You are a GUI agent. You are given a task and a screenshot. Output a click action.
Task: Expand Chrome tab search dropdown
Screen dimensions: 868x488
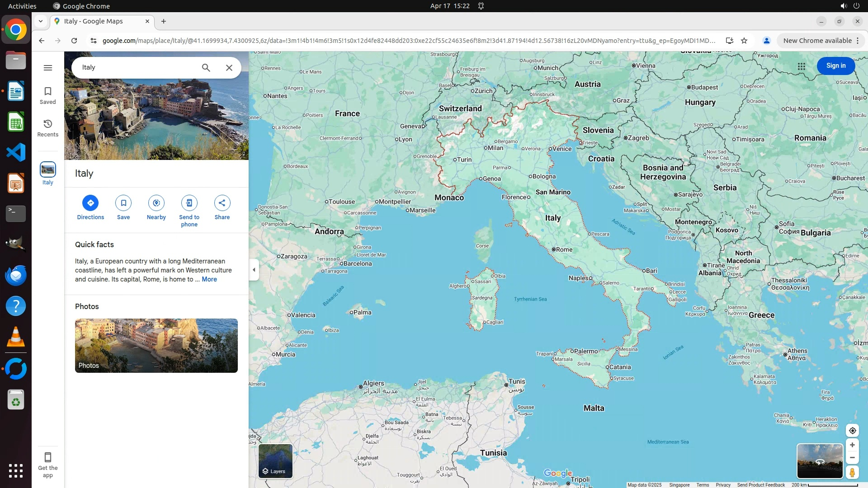pos(41,21)
